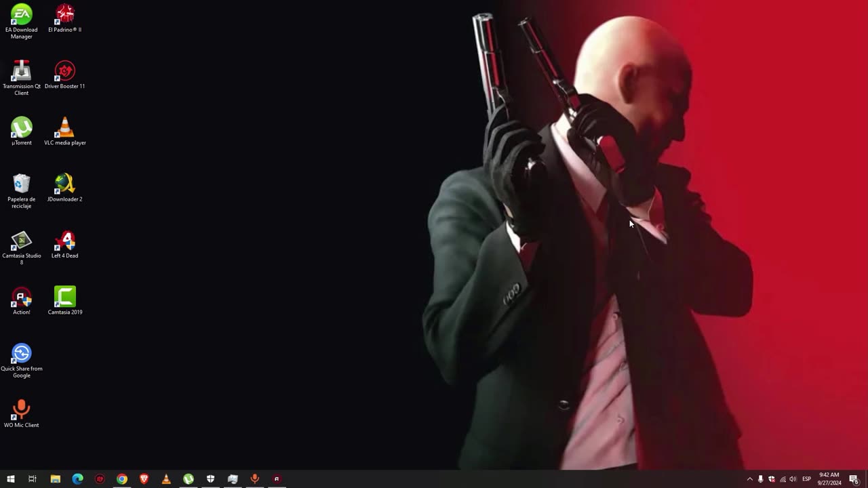Open the volume speaker tray control

793,479
